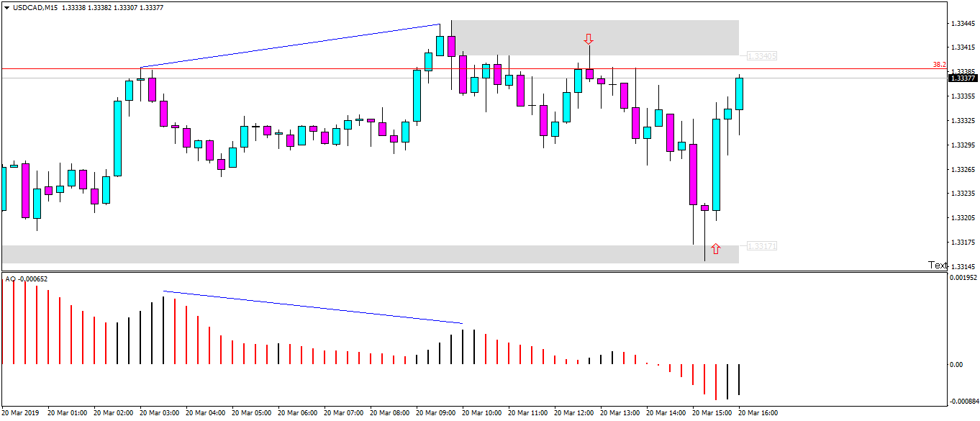Select the Text object in the chart corner
980x421 pixels.
[939, 265]
